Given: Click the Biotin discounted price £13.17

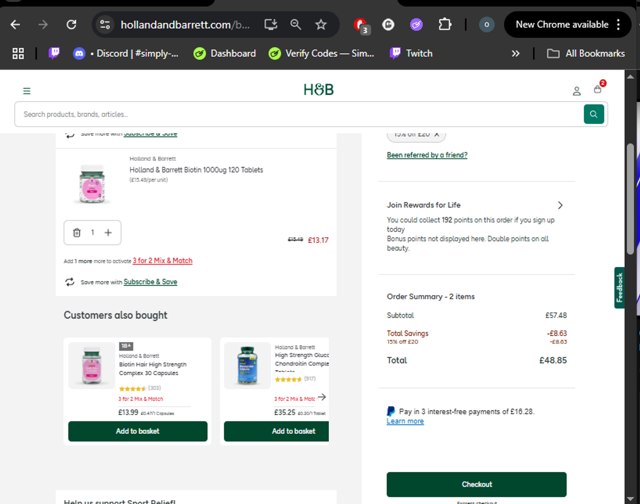Looking at the screenshot, I should click(318, 240).
